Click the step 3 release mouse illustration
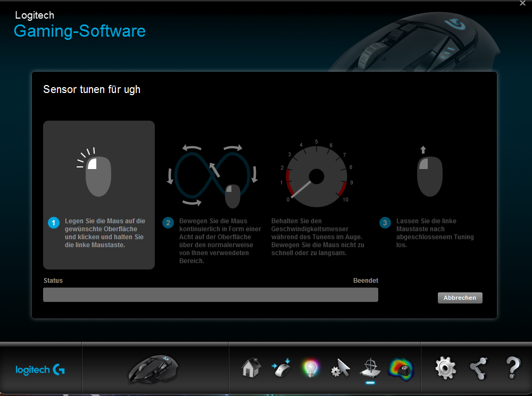This screenshot has height=396, width=532. [429, 172]
